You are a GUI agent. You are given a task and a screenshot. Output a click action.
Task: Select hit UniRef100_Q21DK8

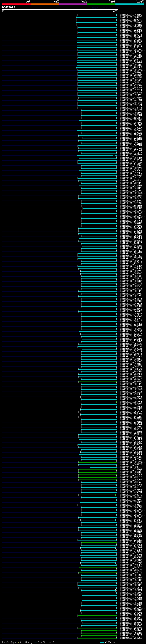(131, 540)
